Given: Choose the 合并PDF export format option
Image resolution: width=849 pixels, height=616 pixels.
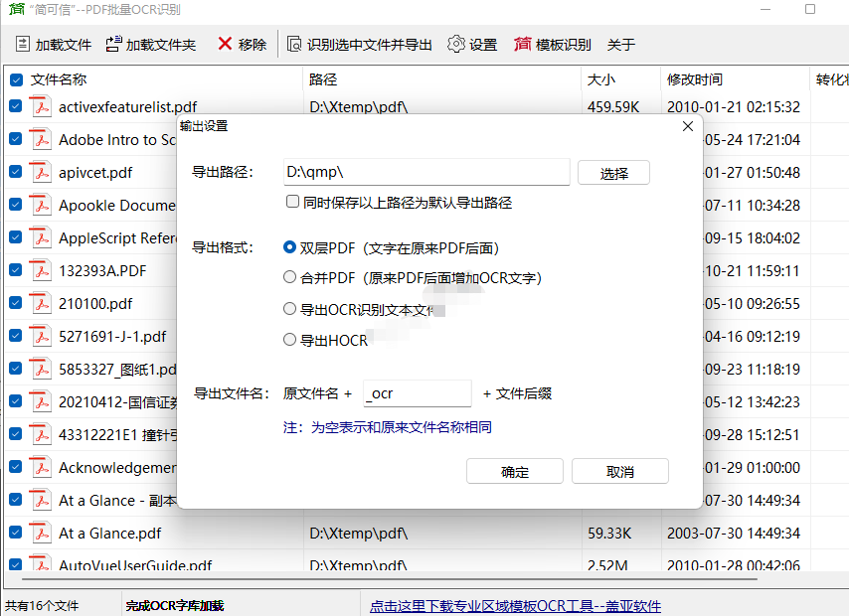Looking at the screenshot, I should (290, 278).
